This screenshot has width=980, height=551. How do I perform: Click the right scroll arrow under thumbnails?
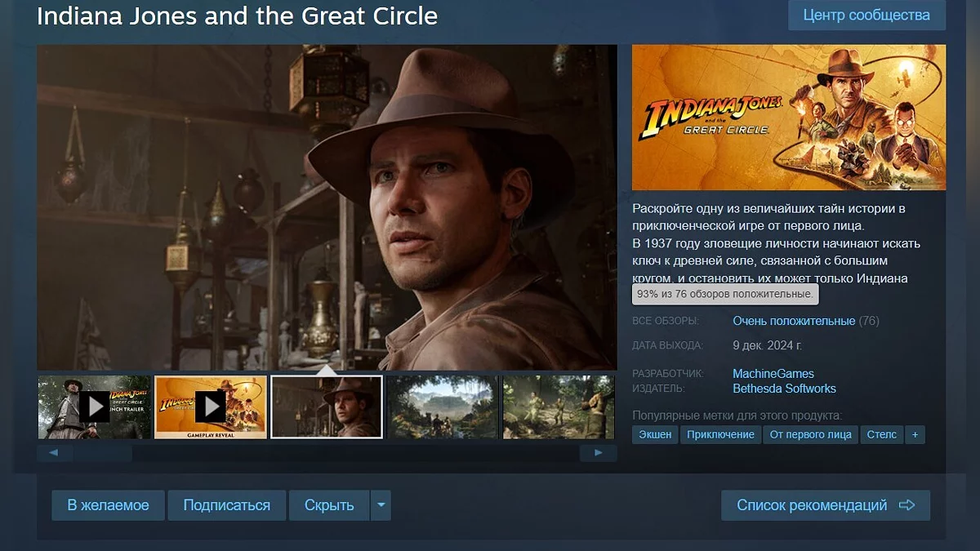click(598, 453)
